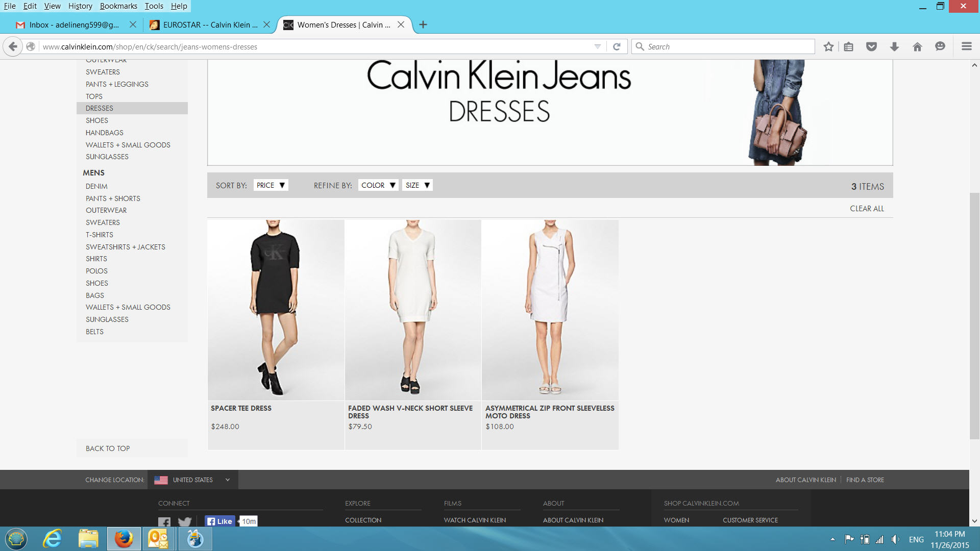
Task: Open mens SWEATSHIRTS + JACKETS category
Action: tap(126, 247)
